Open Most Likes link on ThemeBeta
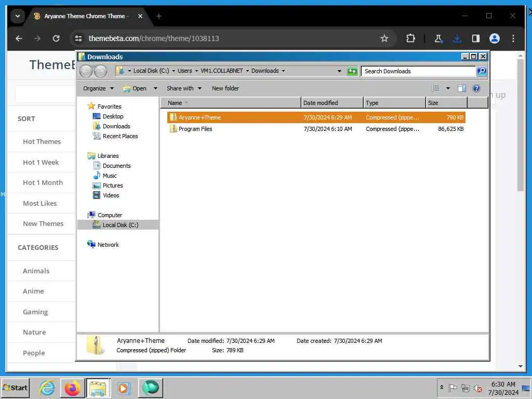This screenshot has width=532, height=399. [x=40, y=203]
